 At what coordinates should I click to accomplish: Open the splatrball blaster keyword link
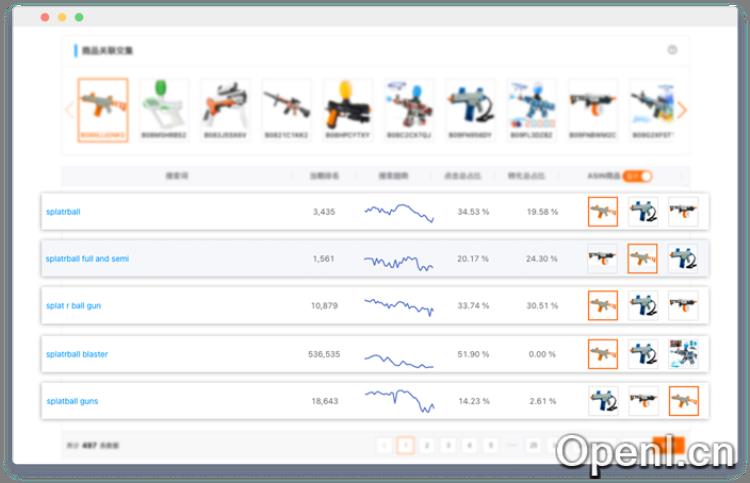coord(77,354)
